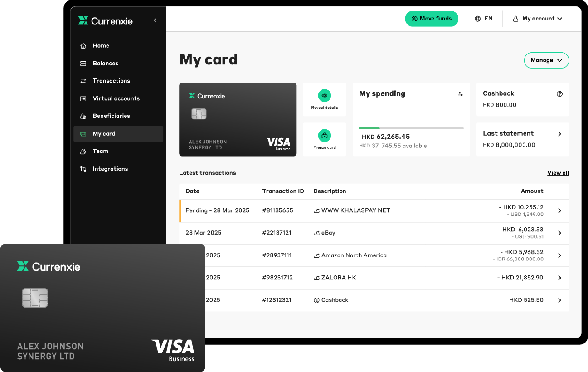Screen dimensions: 588x372
Task: Click the Move funds button
Action: click(431, 19)
